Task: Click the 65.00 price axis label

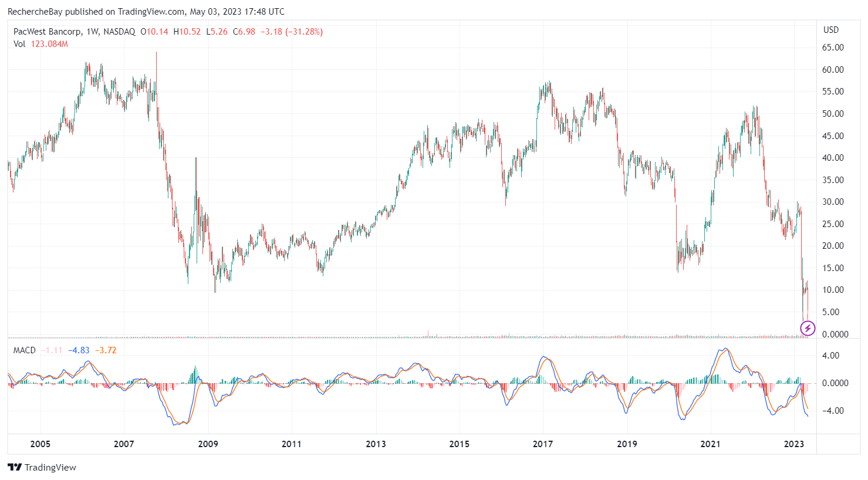Action: point(833,48)
